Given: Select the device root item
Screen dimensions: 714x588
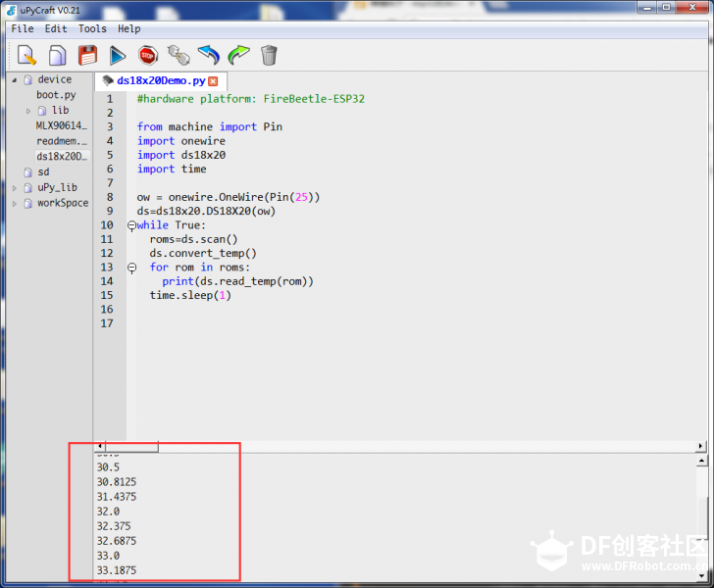Looking at the screenshot, I should click(55, 79).
